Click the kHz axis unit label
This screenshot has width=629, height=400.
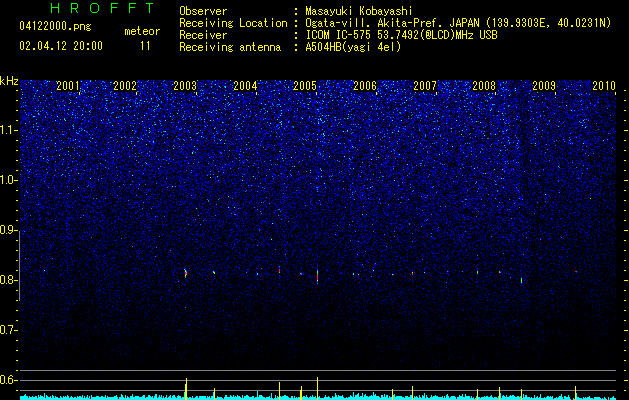9,81
